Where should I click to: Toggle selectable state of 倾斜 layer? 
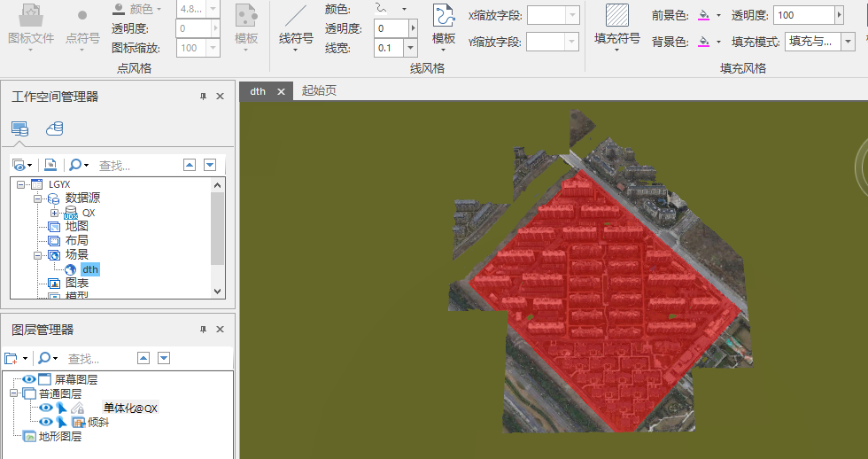point(61,423)
